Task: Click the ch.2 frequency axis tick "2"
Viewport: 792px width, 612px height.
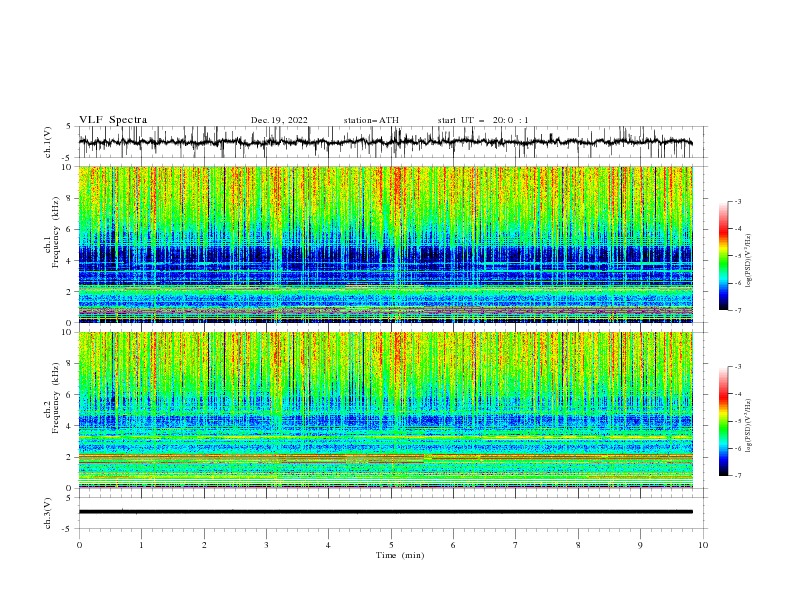Action: coord(70,457)
